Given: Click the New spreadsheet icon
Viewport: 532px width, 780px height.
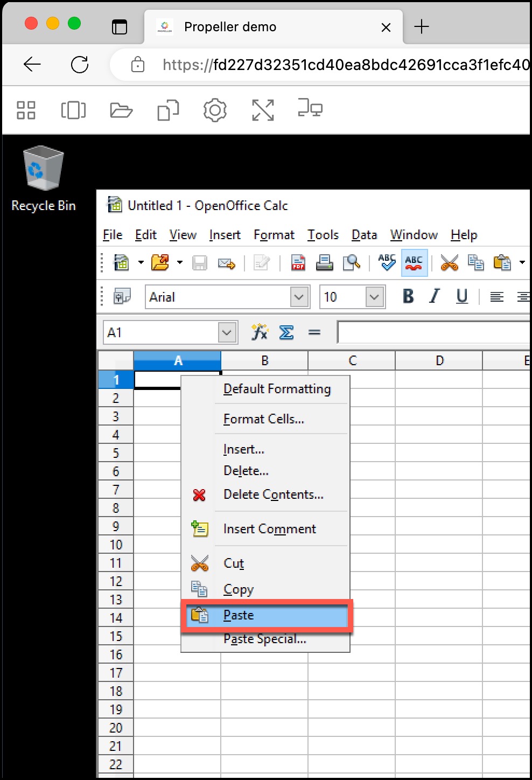Looking at the screenshot, I should pos(122,263).
